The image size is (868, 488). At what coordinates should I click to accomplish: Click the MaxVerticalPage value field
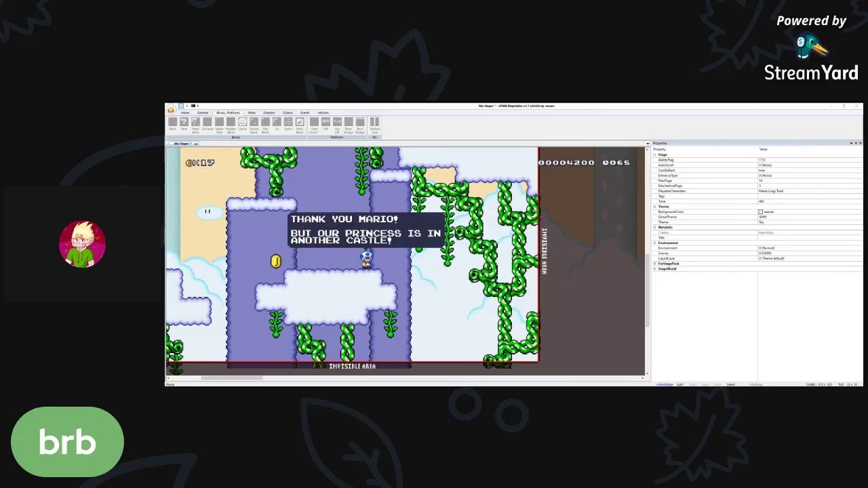pos(810,186)
